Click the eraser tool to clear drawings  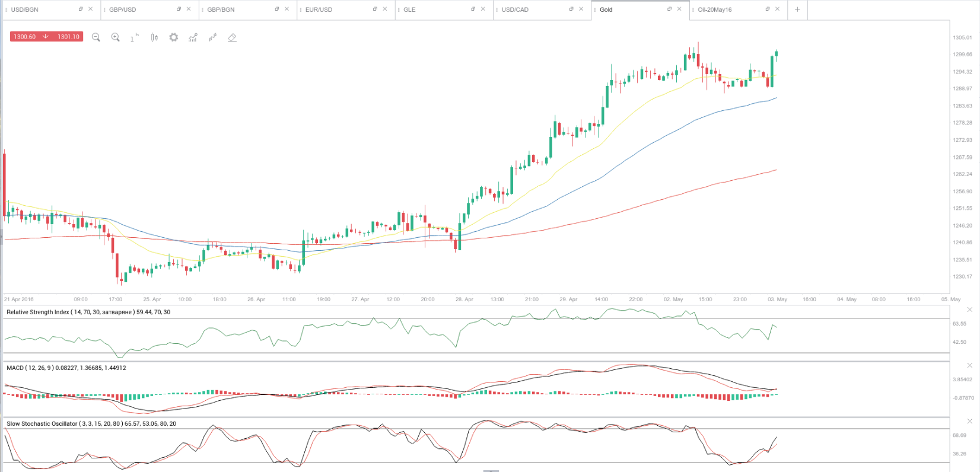pos(232,37)
